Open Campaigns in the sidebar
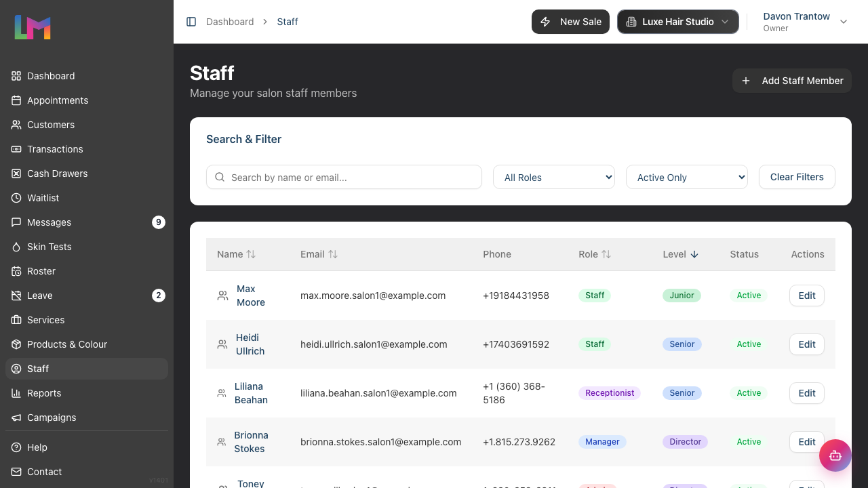 click(87, 418)
